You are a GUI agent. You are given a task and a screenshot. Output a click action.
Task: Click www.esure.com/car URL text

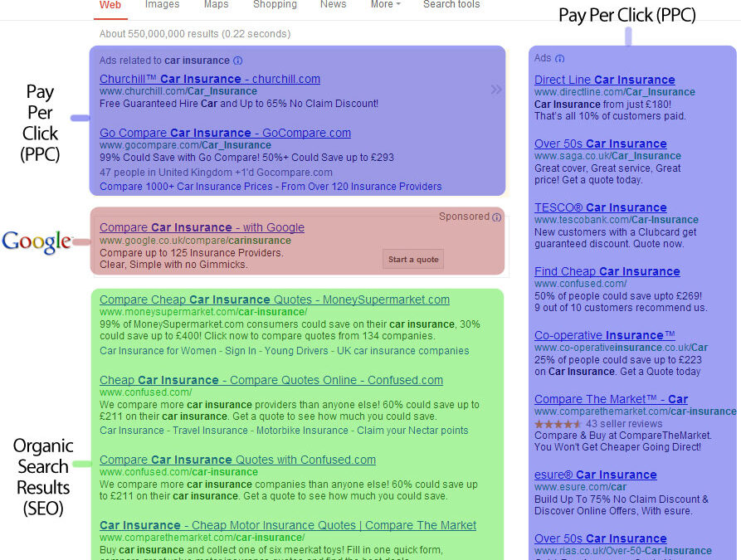point(580,487)
